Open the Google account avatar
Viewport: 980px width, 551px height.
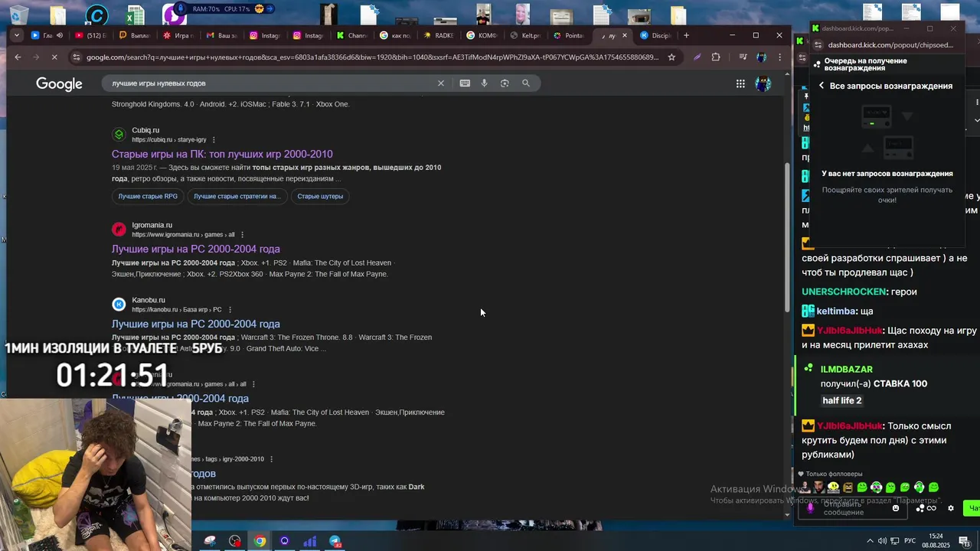coord(763,84)
